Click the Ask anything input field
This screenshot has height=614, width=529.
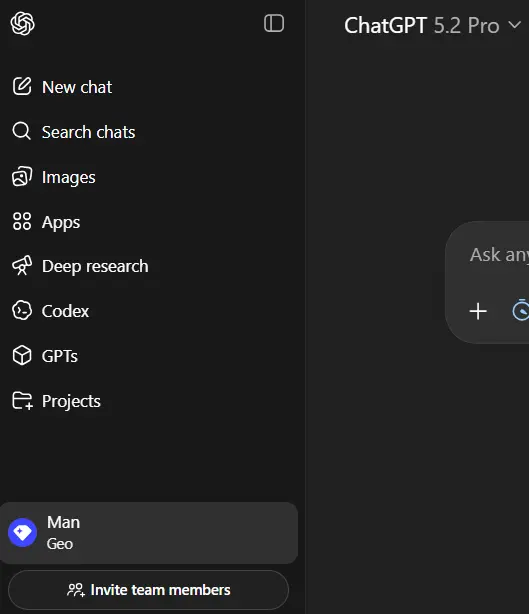click(x=499, y=255)
